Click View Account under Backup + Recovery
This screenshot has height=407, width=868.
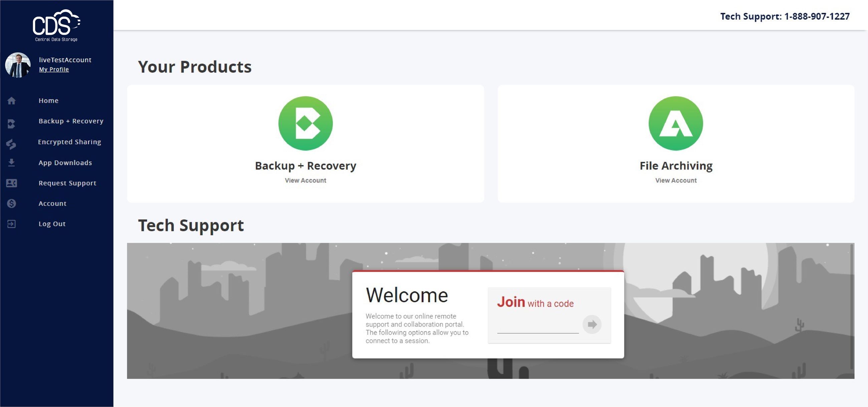pos(305,180)
